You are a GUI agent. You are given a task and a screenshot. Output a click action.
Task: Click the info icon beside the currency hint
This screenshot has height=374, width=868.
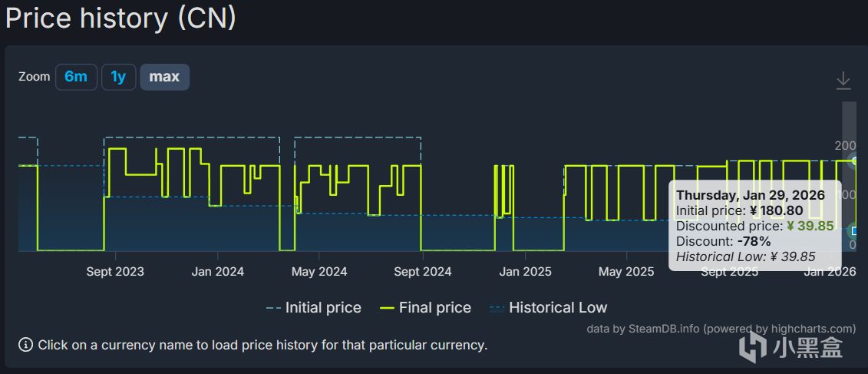pos(26,345)
